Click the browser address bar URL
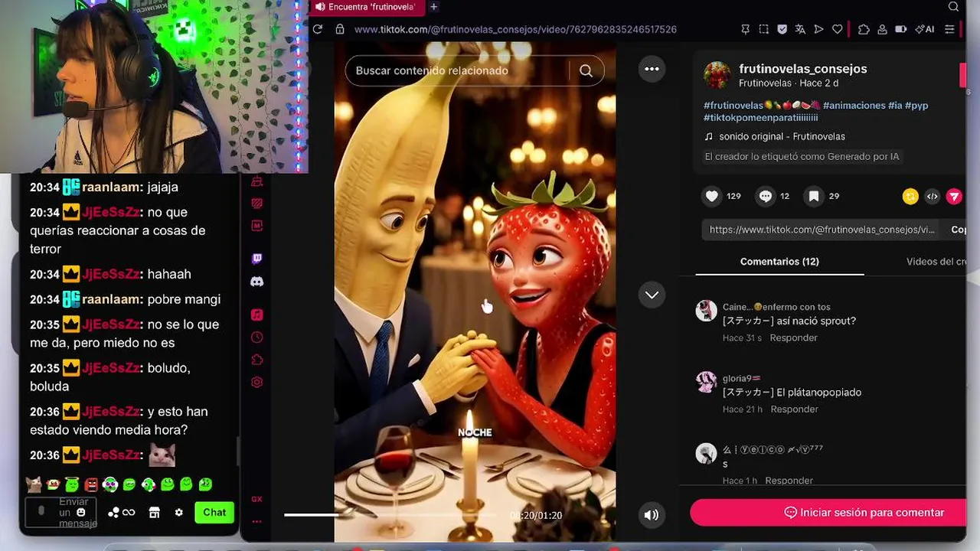The width and height of the screenshot is (980, 551). [515, 29]
